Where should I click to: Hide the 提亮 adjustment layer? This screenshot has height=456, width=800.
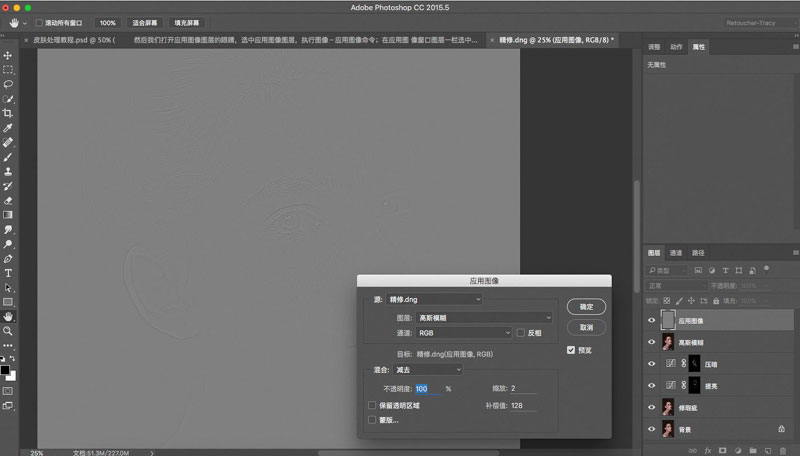652,386
